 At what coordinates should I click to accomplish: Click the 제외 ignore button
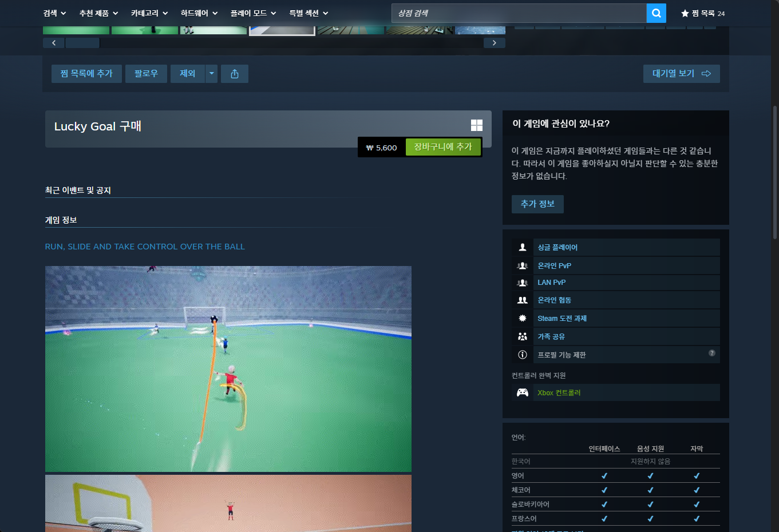pos(188,74)
